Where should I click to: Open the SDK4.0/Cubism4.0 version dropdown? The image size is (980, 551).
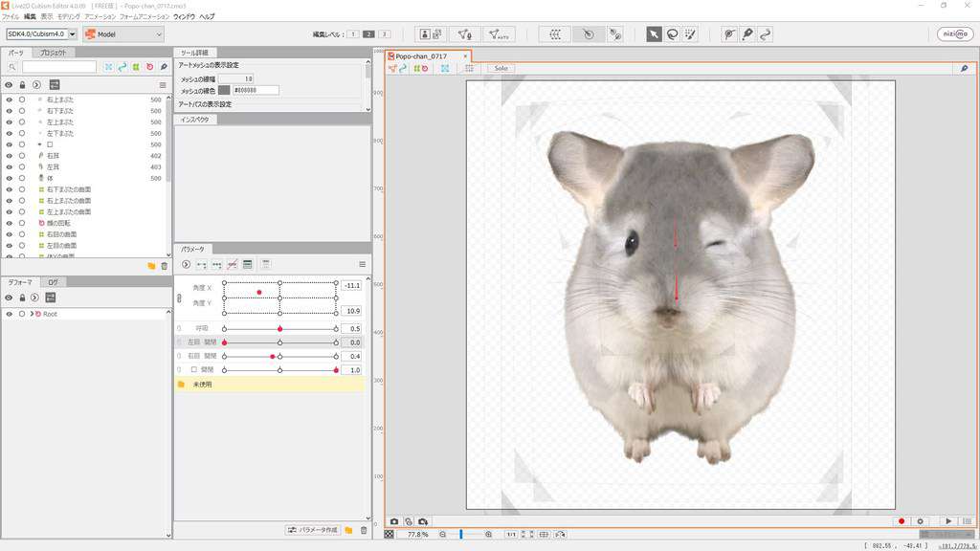point(73,34)
